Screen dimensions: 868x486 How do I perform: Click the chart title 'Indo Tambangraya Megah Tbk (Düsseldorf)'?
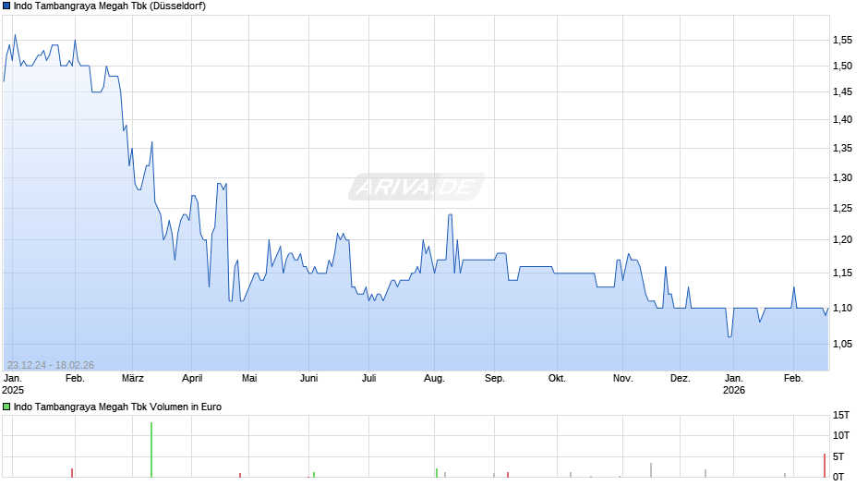[x=110, y=6]
